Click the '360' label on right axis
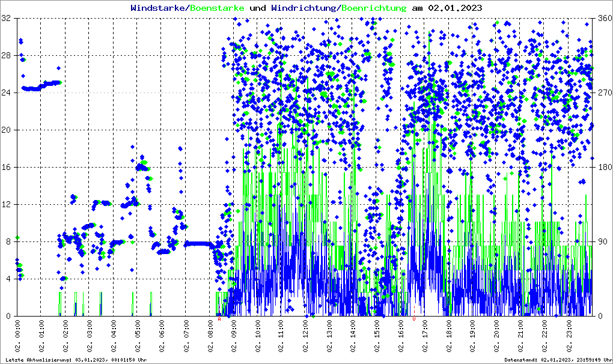 pos(604,18)
